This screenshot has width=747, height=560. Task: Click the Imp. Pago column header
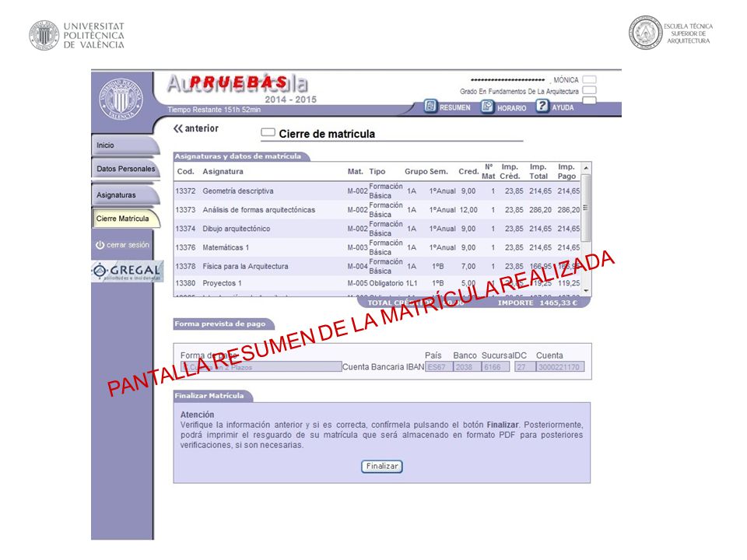[566, 171]
